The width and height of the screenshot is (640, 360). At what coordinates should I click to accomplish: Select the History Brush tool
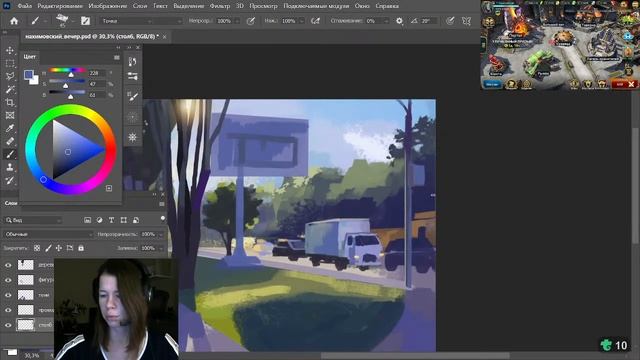(10, 180)
